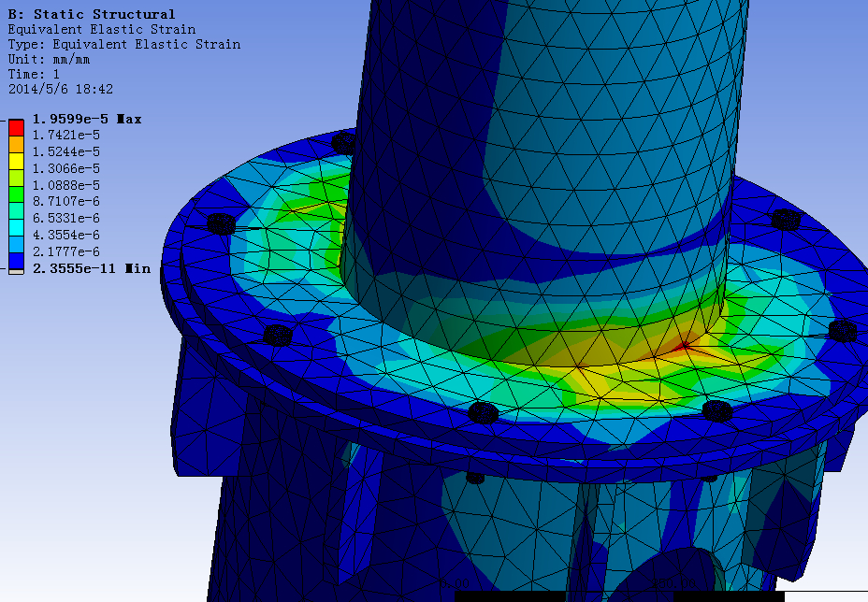Click the red legend color band
Viewport: 868px width, 602px height.
tap(16, 128)
